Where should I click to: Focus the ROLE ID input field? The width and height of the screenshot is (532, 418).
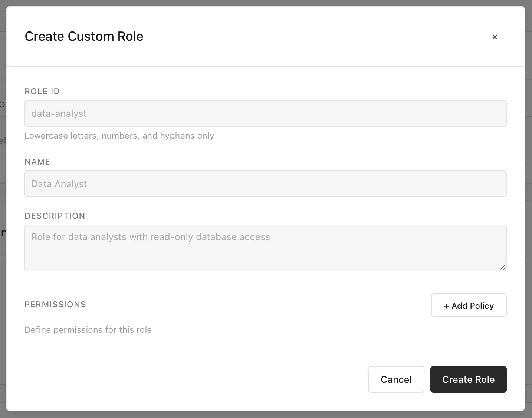265,113
